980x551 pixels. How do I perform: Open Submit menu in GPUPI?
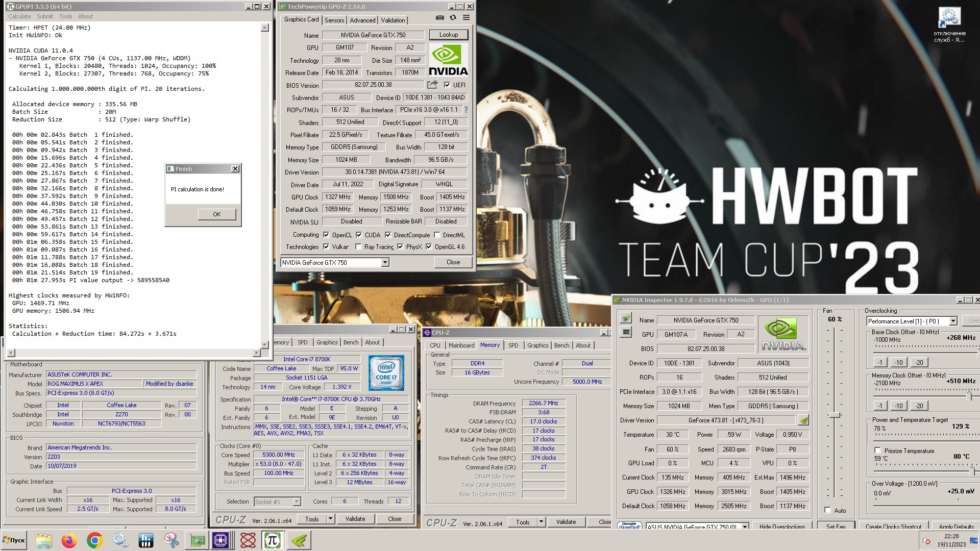coord(45,16)
